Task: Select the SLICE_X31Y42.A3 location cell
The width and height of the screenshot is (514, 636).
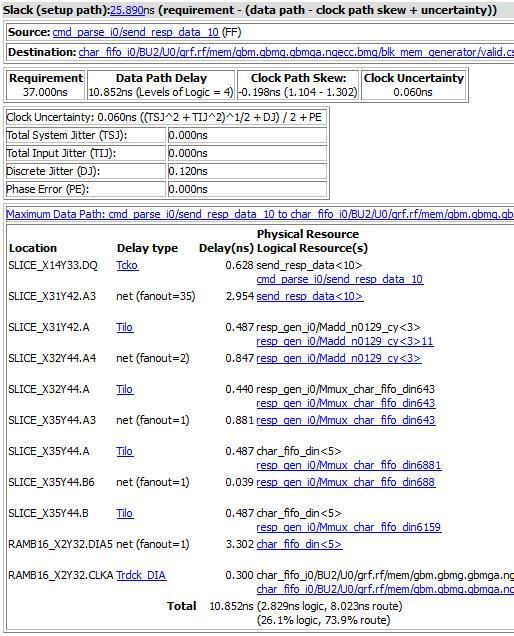Action: [52, 297]
